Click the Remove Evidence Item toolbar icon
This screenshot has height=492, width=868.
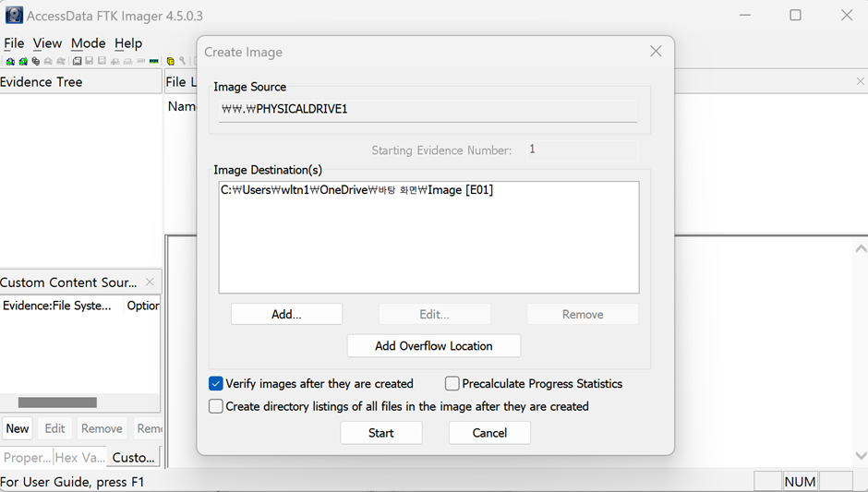click(x=48, y=61)
